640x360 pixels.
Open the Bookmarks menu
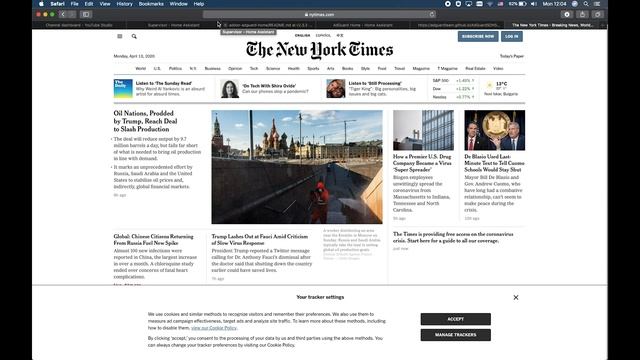pyautogui.click(x=151, y=4)
